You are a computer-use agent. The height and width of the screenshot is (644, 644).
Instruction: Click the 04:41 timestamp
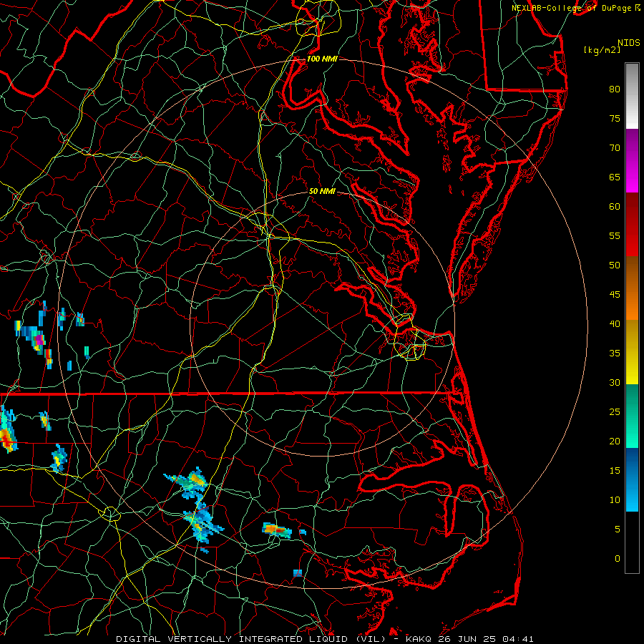(x=517, y=639)
